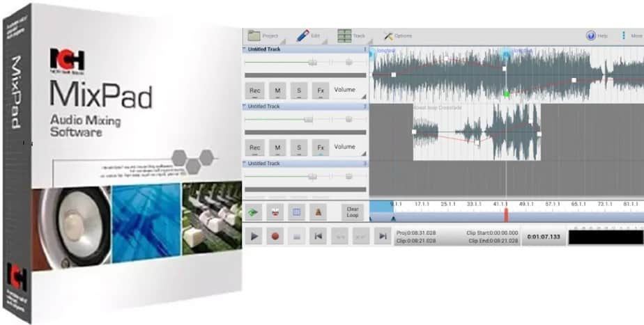Viewport: 644px width, 325px height.
Task: Select the audio clip on track 2
Action: pyautogui.click(x=477, y=132)
